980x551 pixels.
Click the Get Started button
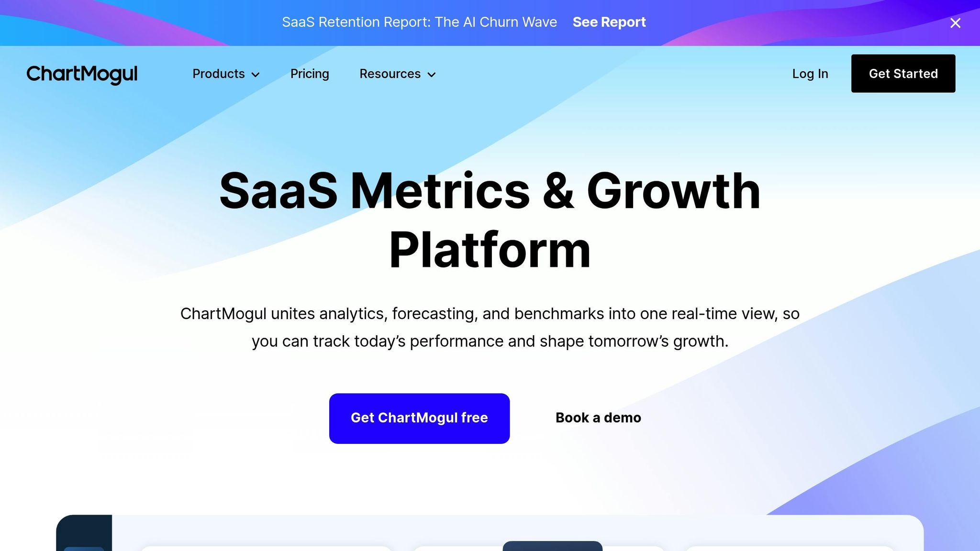coord(903,74)
